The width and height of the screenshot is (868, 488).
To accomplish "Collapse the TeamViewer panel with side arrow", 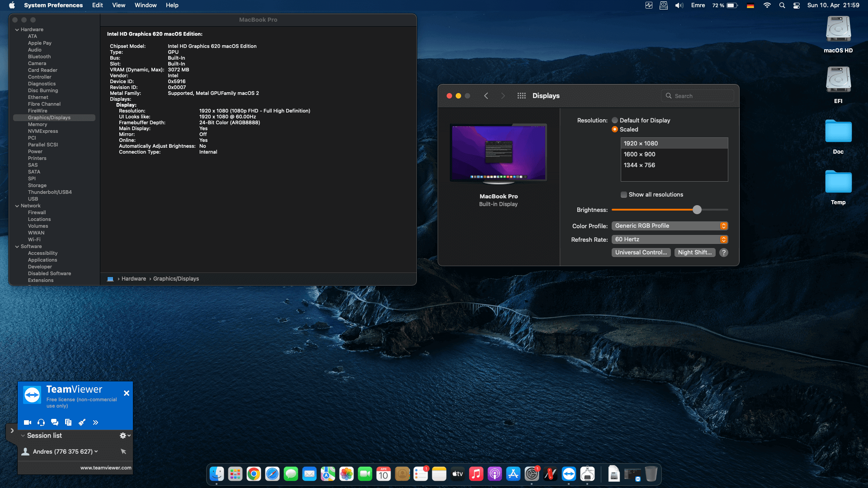I will pyautogui.click(x=12, y=431).
